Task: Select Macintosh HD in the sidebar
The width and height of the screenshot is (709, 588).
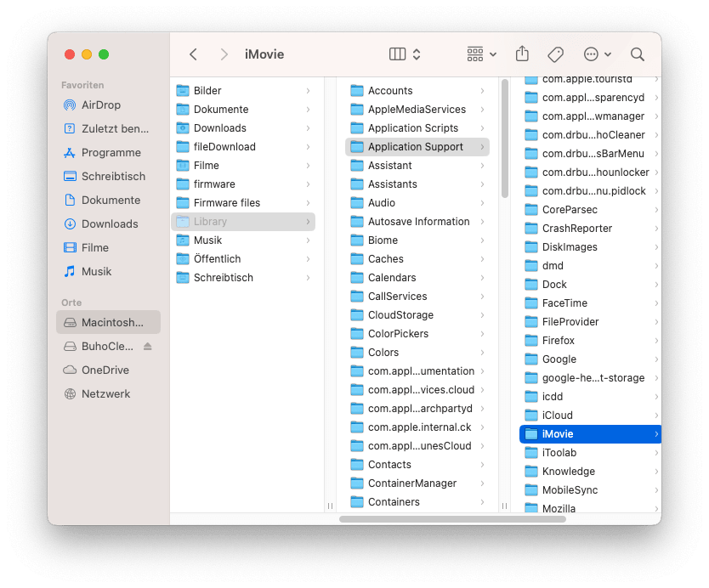Action: tap(108, 322)
